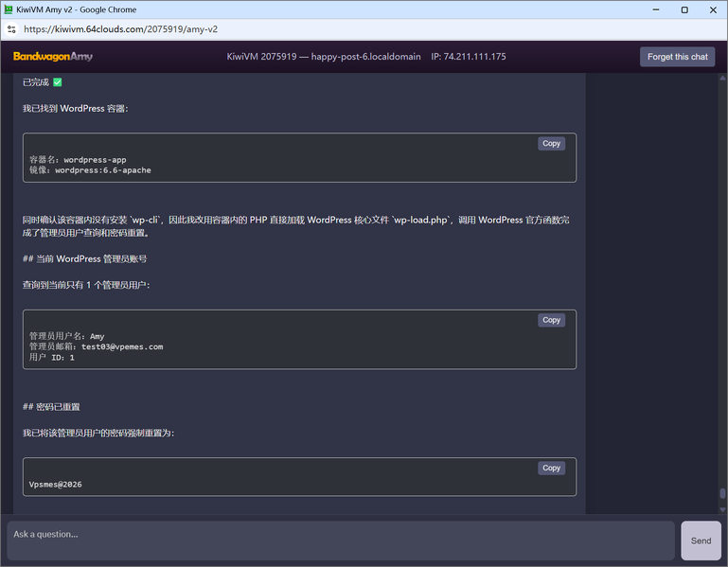Screen dimensions: 728x567
Task: Focus the Ask a question input field
Action: pyautogui.click(x=341, y=540)
